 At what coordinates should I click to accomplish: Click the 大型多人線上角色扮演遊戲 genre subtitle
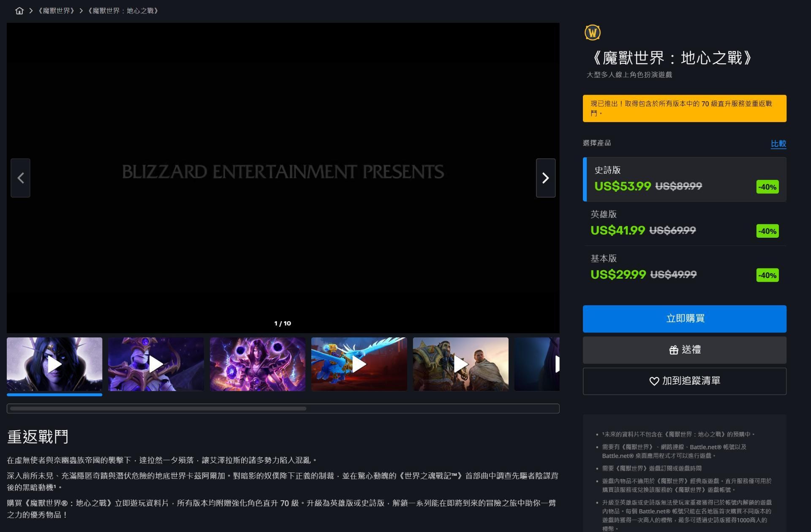point(629,75)
